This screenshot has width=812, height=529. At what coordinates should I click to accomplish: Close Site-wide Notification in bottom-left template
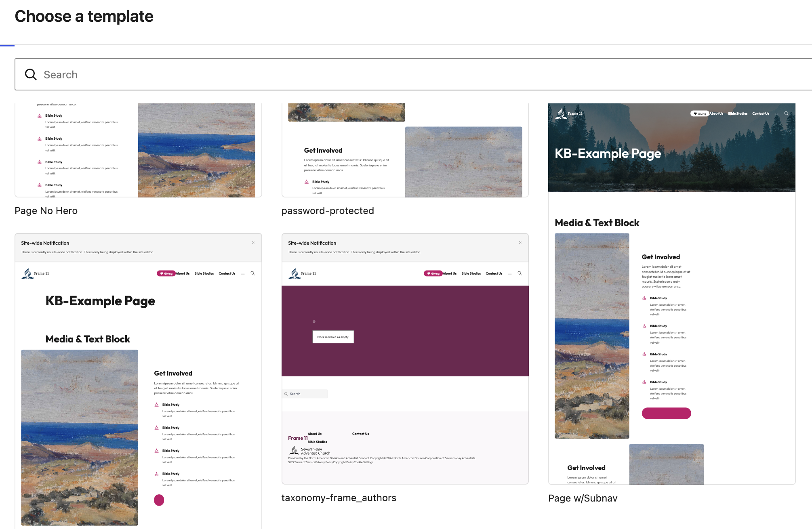coord(253,243)
